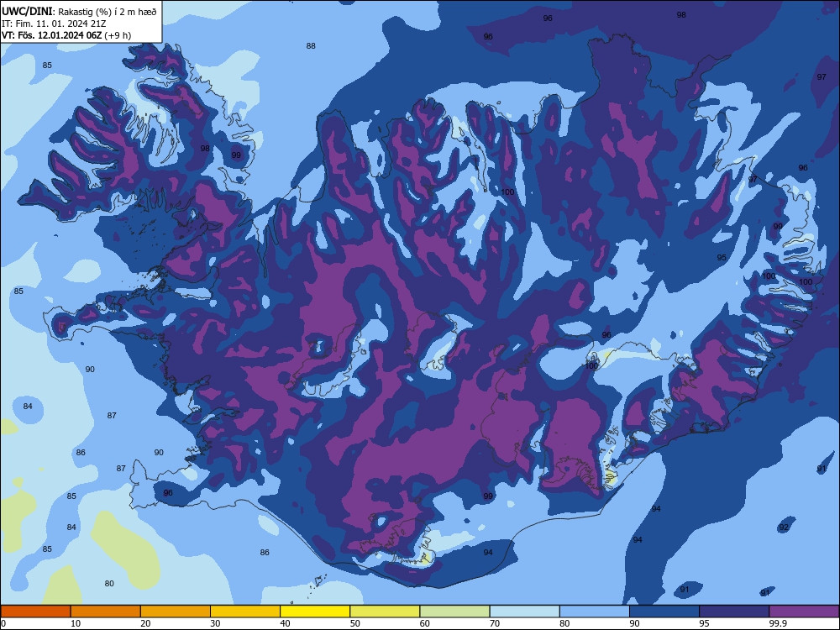The image size is (840, 630).
Task: Click the title text 'UWC/DINI: Rakastig (%) í 2 m hæð'
Action: [x=79, y=12]
